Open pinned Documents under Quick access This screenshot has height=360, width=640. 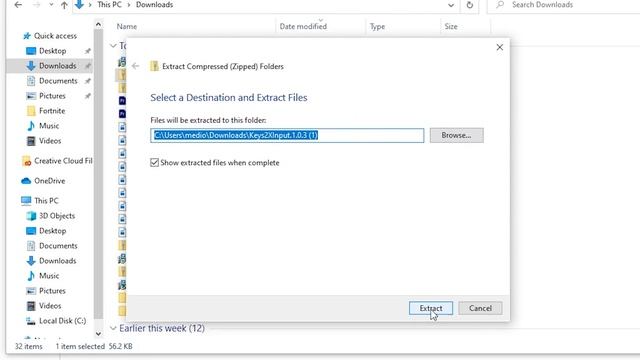click(58, 81)
